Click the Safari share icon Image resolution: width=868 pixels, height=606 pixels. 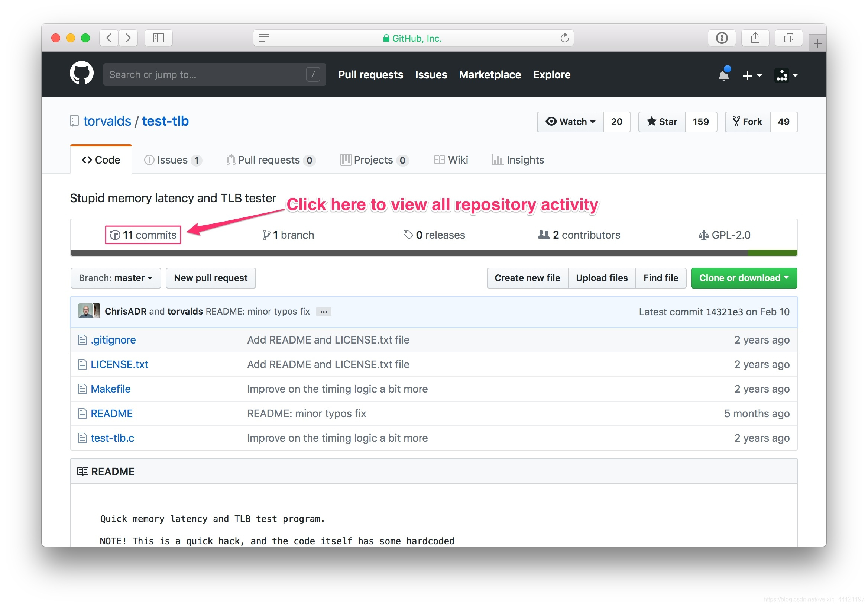point(755,38)
